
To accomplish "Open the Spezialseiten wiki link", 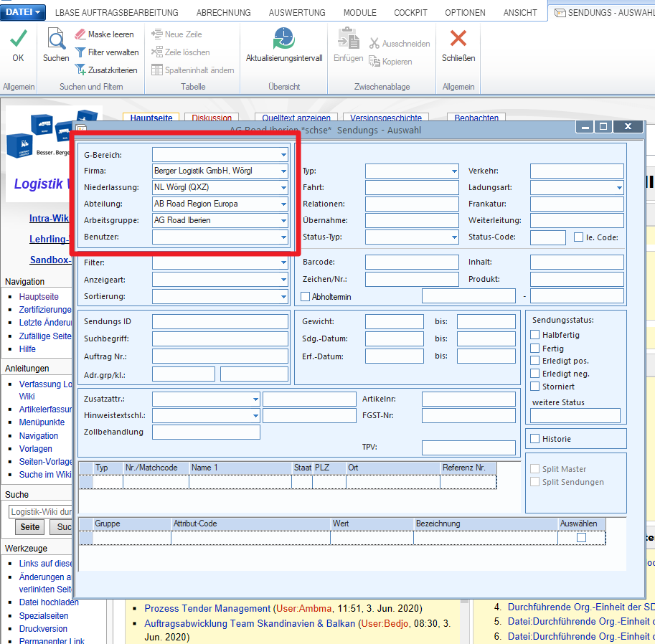I will click(x=44, y=615).
